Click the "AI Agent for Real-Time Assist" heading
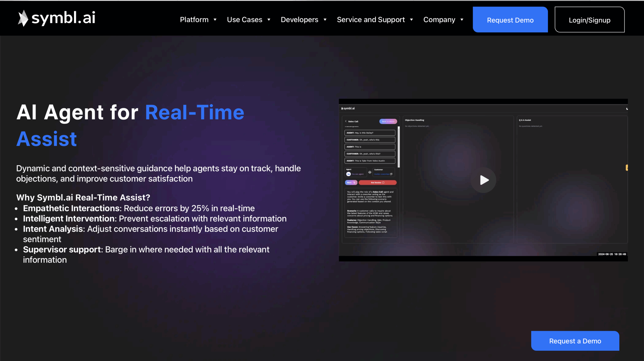644x361 pixels. 130,125
